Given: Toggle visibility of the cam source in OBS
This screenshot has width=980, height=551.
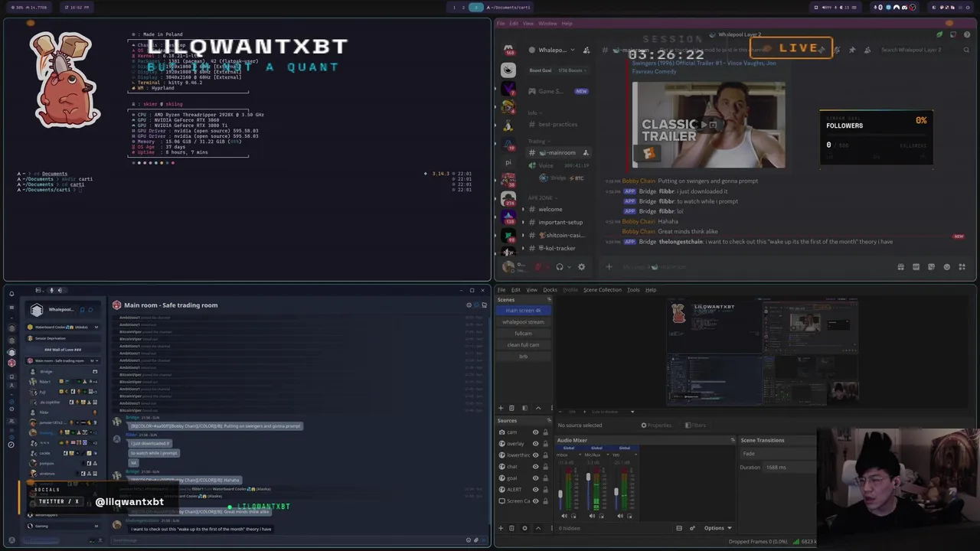Looking at the screenshot, I should (535, 432).
